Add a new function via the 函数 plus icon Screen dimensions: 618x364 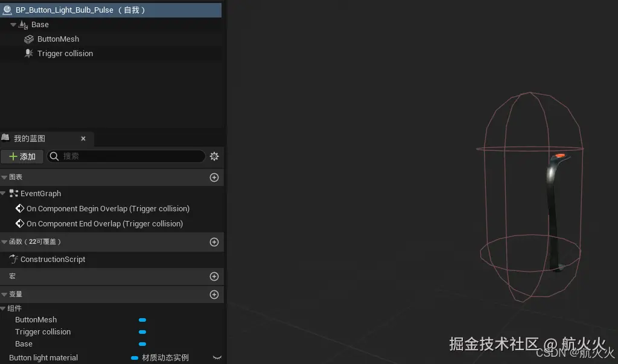(x=214, y=241)
